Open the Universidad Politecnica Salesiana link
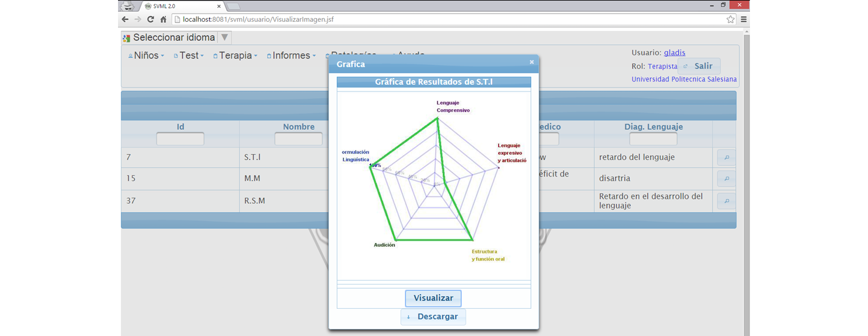 click(684, 79)
